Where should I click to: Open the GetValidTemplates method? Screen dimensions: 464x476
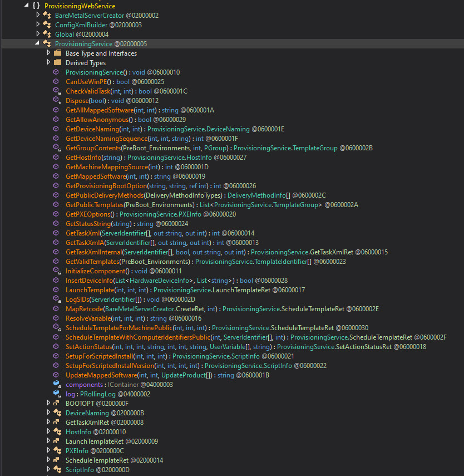pos(206,261)
